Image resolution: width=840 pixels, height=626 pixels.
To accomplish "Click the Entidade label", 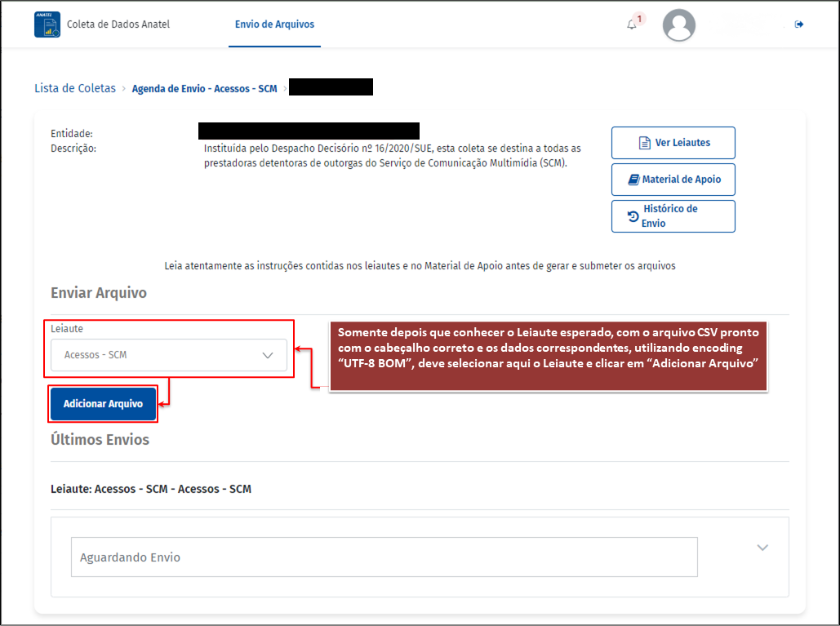I will click(72, 133).
